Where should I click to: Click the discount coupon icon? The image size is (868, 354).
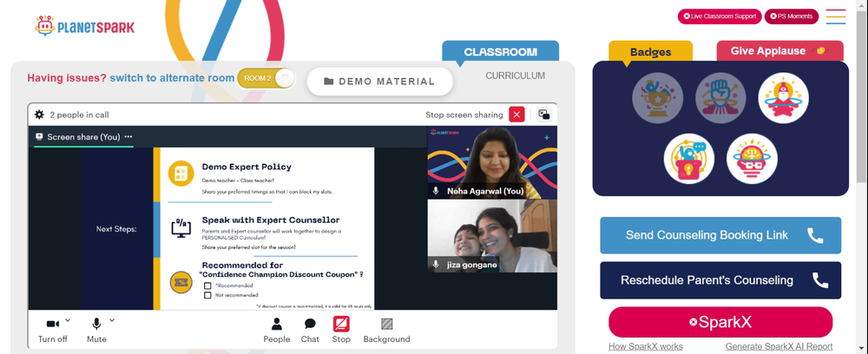pos(181,282)
